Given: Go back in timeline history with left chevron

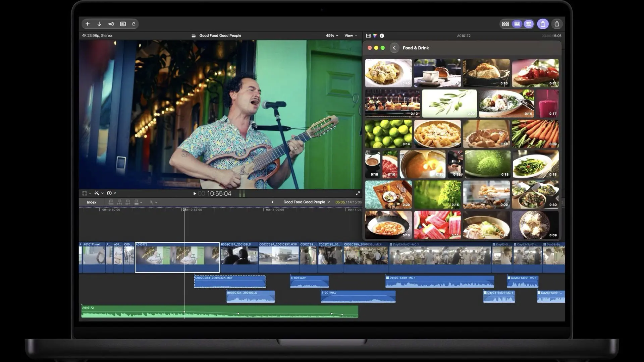Looking at the screenshot, I should click(272, 202).
